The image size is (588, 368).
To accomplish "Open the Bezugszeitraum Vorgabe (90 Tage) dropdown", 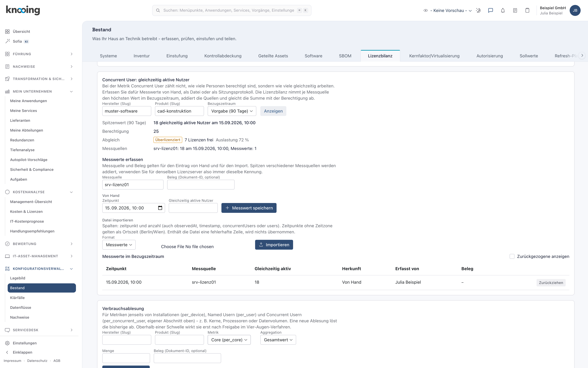I will point(232,111).
